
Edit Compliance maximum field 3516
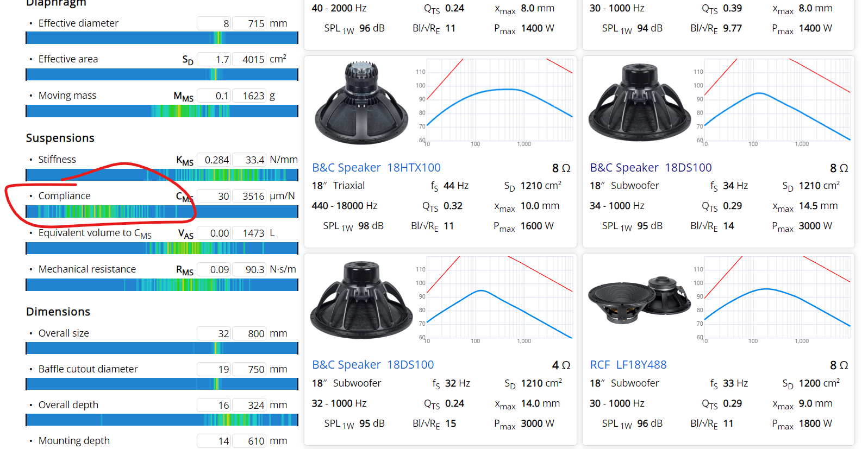pyautogui.click(x=249, y=196)
